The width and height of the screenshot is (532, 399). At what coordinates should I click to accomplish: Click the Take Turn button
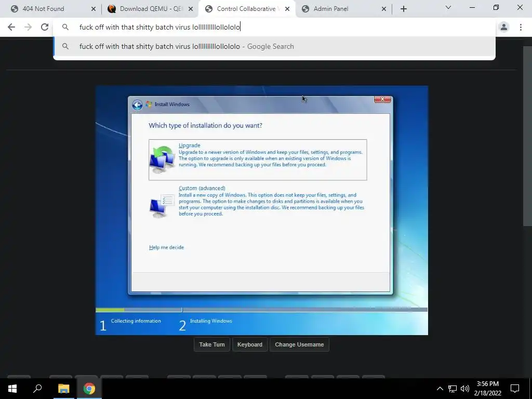point(212,344)
